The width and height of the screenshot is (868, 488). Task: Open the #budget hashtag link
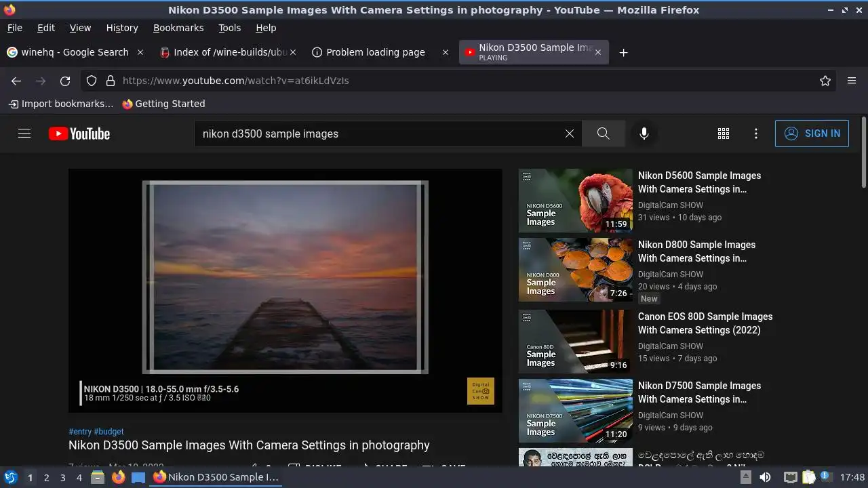[x=109, y=432]
